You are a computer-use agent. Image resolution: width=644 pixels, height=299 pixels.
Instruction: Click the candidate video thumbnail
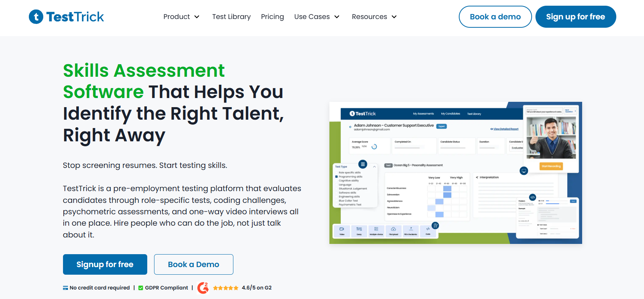[x=551, y=138]
